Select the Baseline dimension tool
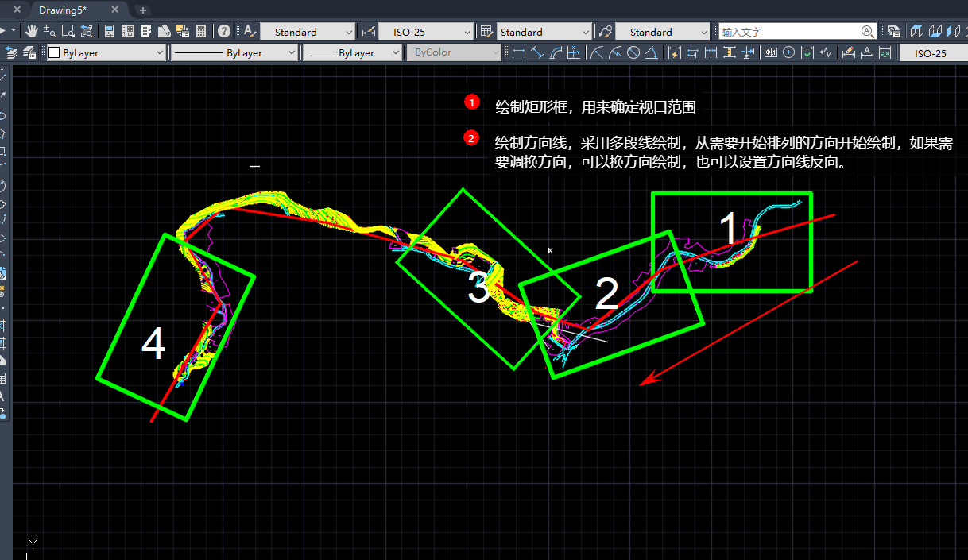 coord(692,52)
